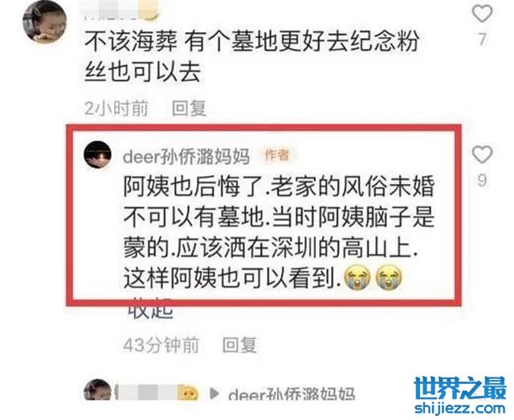The height and width of the screenshot is (420, 514).
Task: Select the comment text 不该海葬
Action: 132,42
